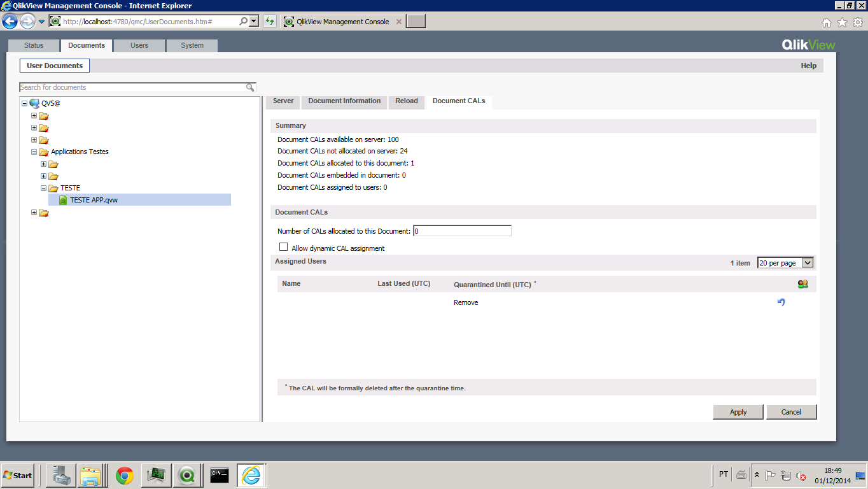Open the Help link
868x489 pixels.
pos(808,66)
